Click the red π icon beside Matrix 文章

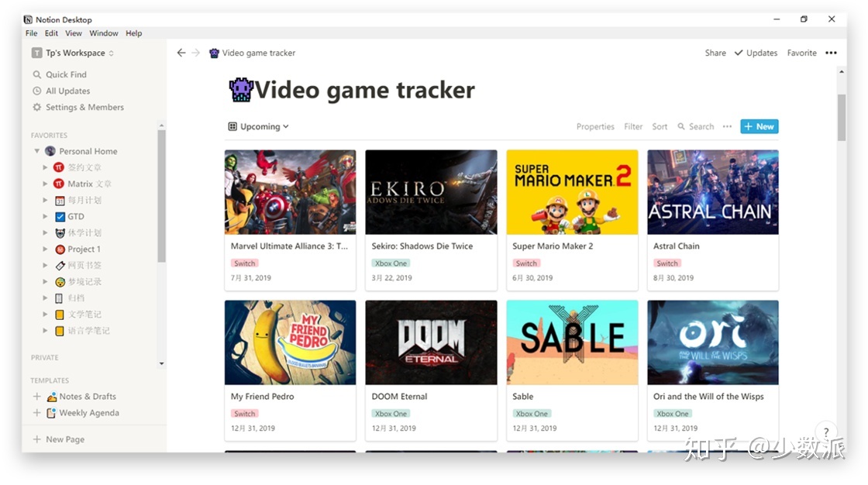pyautogui.click(x=59, y=184)
